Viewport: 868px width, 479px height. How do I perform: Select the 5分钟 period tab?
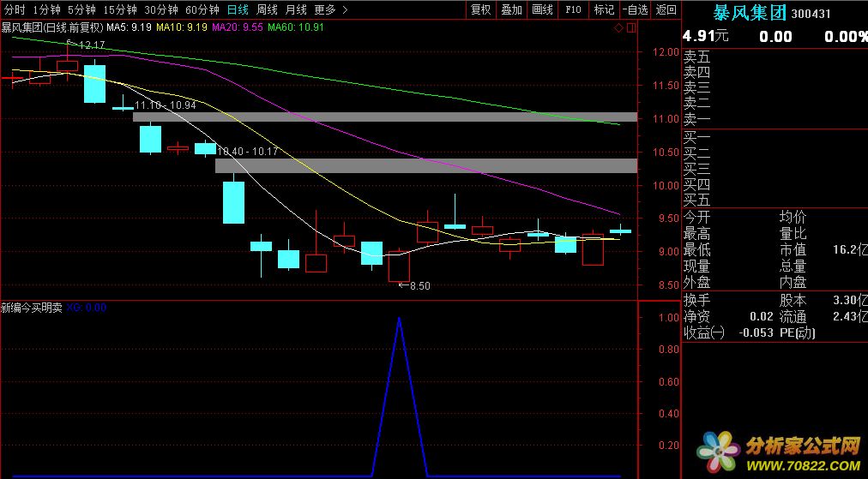coord(81,9)
